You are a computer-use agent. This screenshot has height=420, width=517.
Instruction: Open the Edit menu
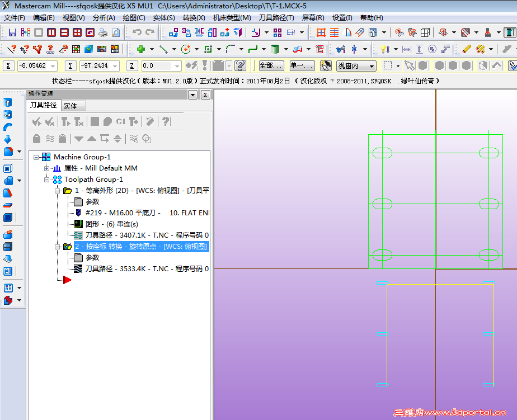point(44,18)
